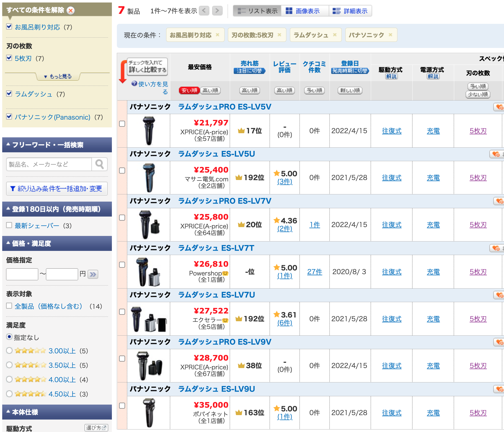Select 満足度 4.50以上 radio
The image size is (504, 432).
pos(9,394)
